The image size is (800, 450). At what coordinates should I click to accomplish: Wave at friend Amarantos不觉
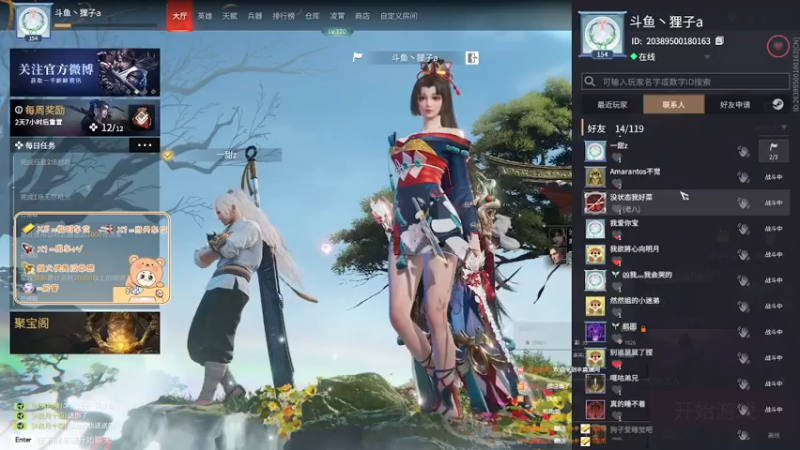[x=743, y=177]
